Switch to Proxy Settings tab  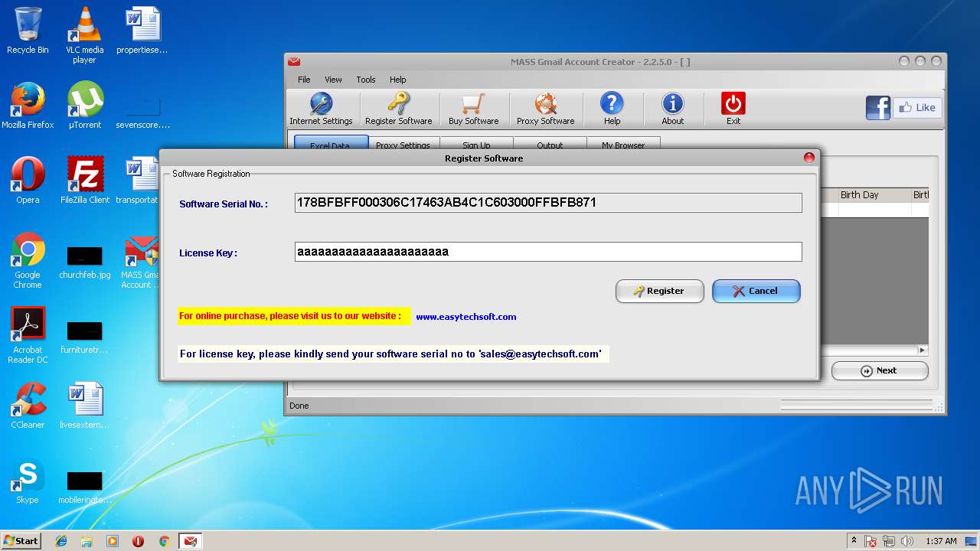[403, 143]
